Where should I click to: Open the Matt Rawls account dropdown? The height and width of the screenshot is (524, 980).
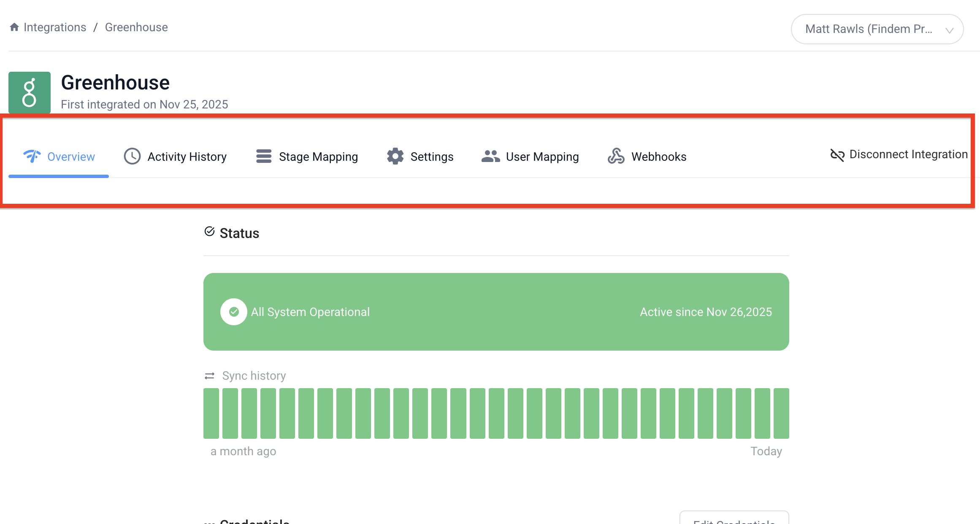877,29
